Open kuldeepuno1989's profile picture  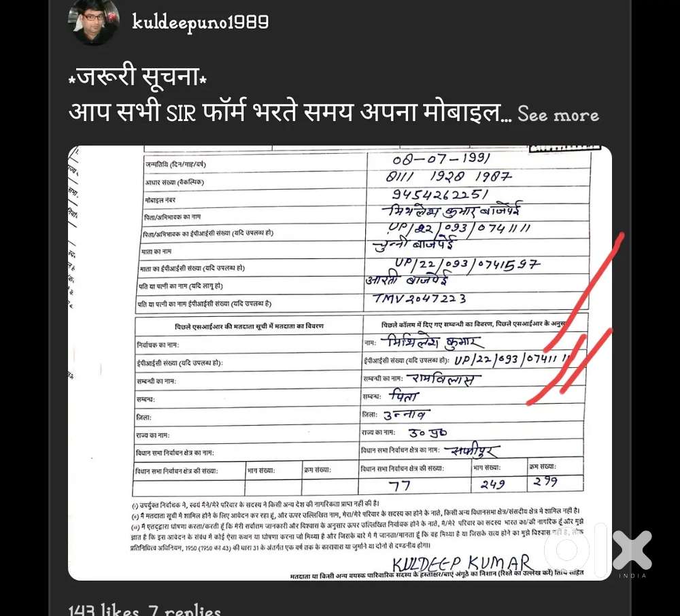point(94,22)
